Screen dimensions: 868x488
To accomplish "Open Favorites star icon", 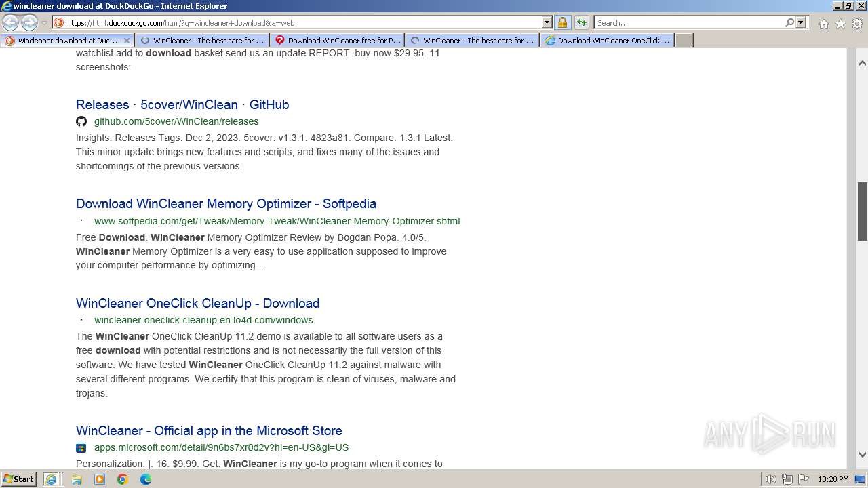I will click(840, 24).
